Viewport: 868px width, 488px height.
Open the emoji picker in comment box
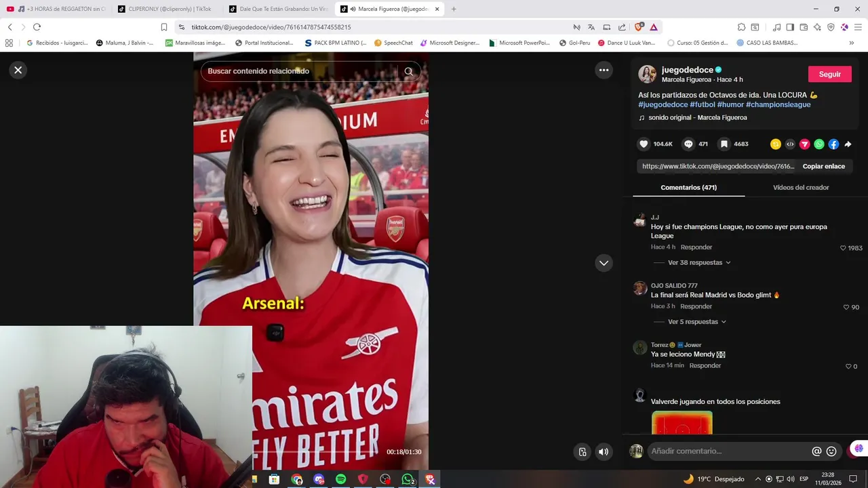click(831, 451)
